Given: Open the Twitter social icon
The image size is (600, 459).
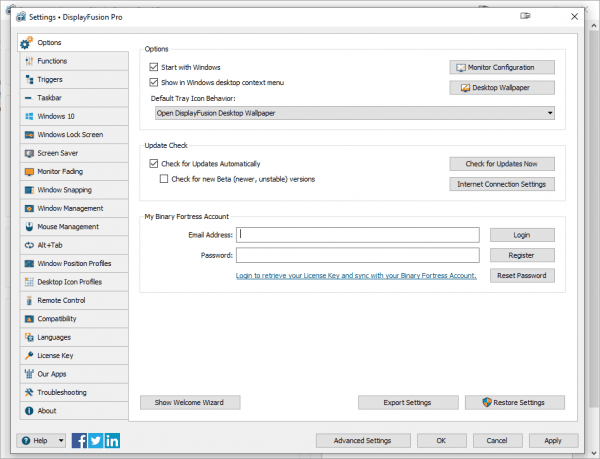Looking at the screenshot, I should [96, 441].
